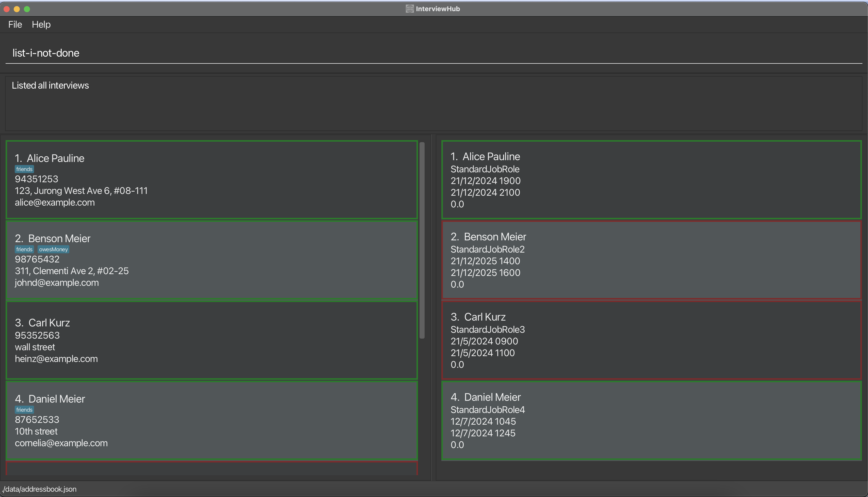Click end time 12/7/2024 1245

tap(483, 433)
